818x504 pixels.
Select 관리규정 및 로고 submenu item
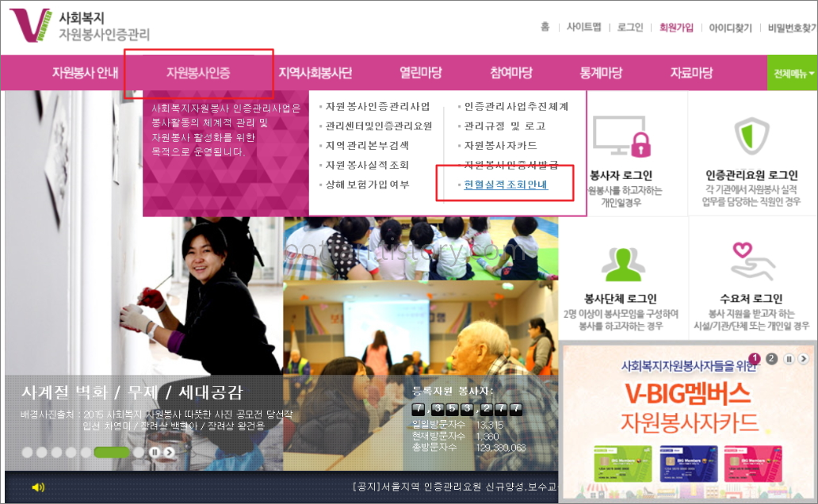(505, 126)
